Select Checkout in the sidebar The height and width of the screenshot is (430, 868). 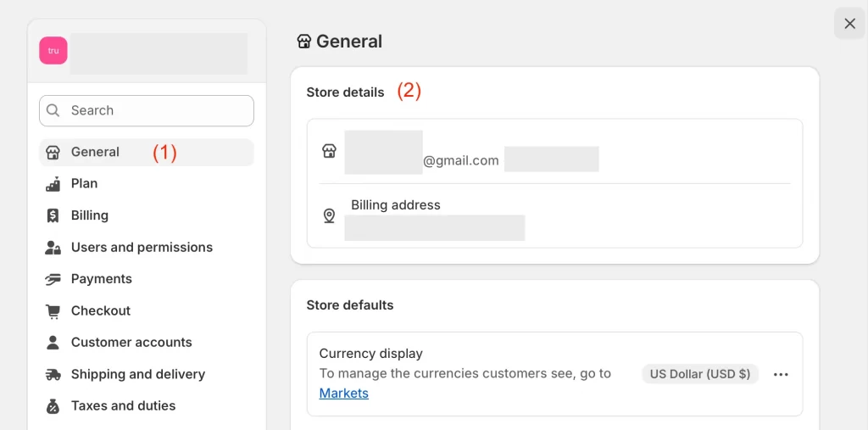tap(146, 311)
